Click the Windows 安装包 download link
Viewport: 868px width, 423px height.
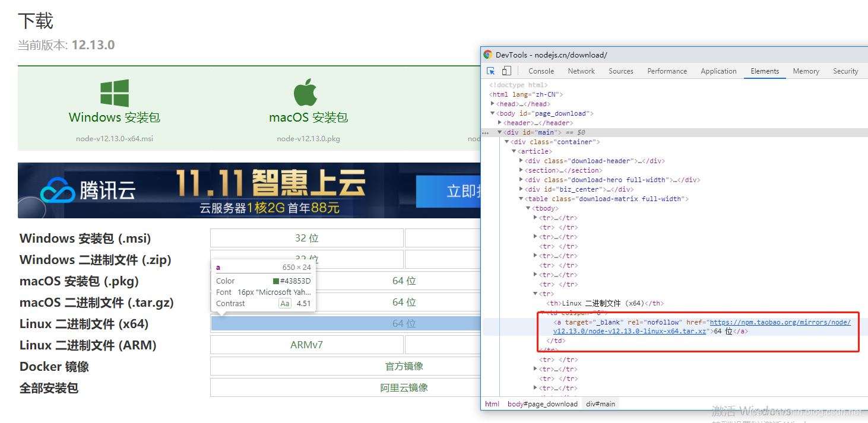pyautogui.click(x=115, y=117)
